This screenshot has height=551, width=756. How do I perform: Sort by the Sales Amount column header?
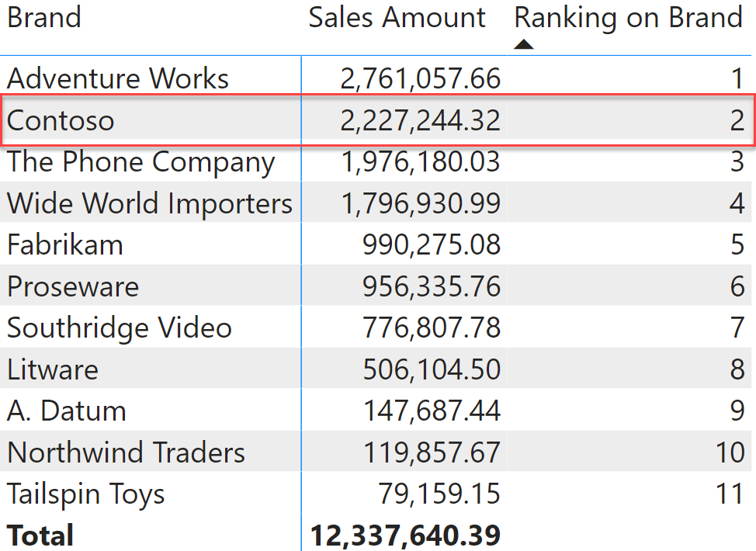click(x=397, y=18)
